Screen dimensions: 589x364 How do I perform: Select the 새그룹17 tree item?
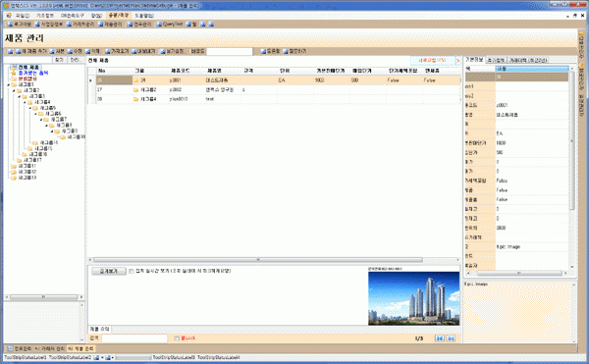[32, 160]
